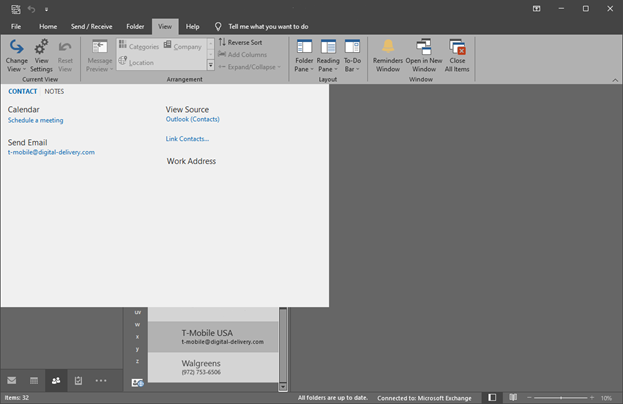This screenshot has height=404, width=623.
Task: Click Reverse Sort in Arrangement group
Action: [x=240, y=43]
